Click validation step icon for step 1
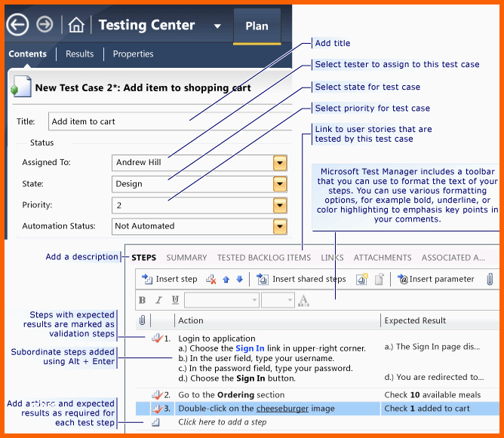504x438 pixels. click(157, 338)
